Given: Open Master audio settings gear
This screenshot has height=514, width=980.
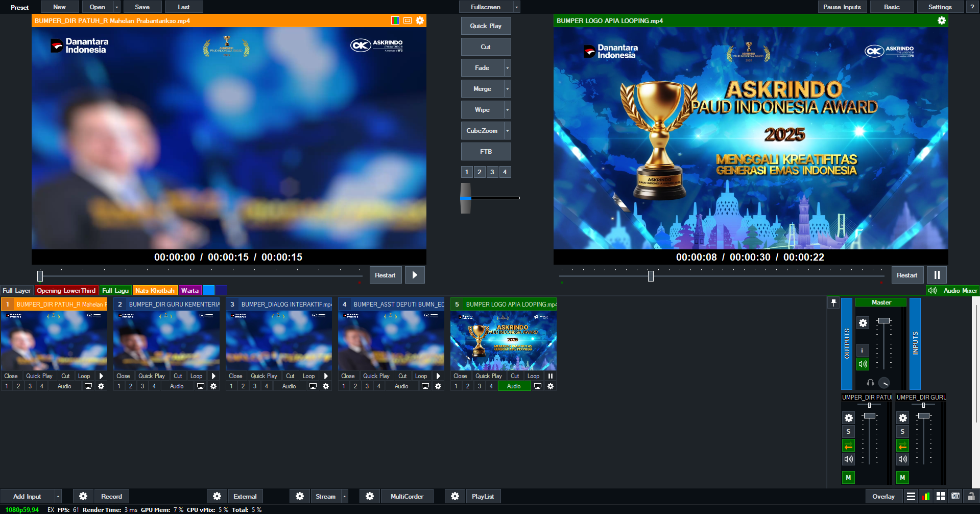Looking at the screenshot, I should click(x=863, y=323).
